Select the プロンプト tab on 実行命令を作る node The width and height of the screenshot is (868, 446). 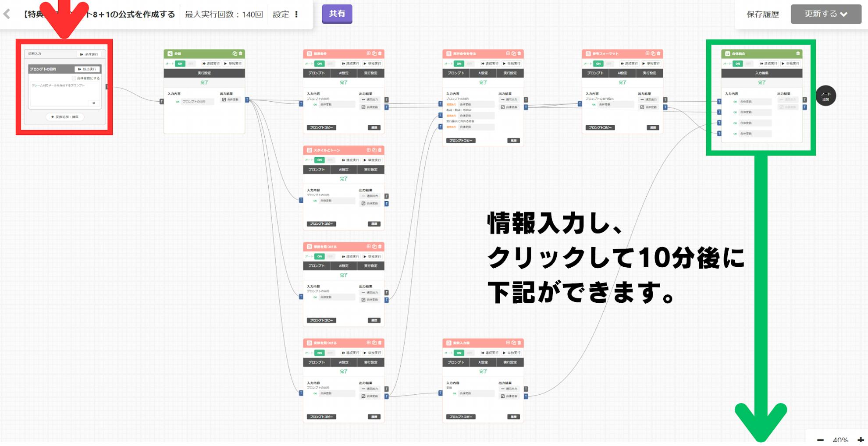pos(456,73)
